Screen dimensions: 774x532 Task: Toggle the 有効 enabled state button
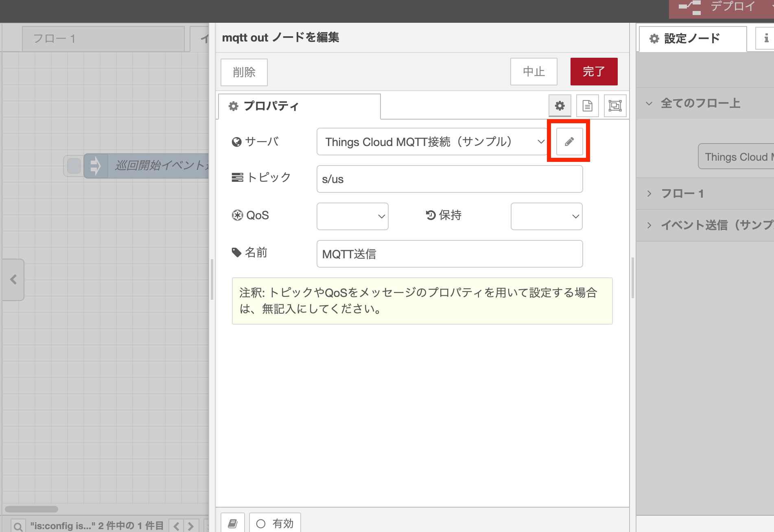(x=275, y=523)
